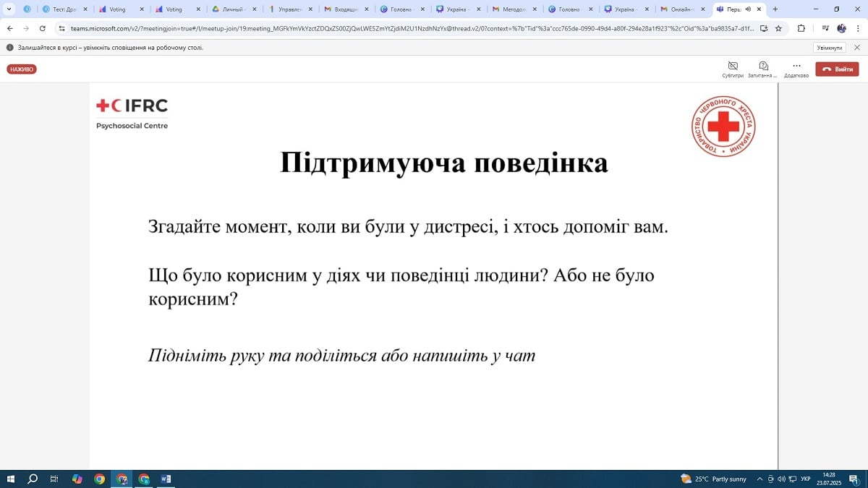
Task: Open volume control in system tray
Action: coord(781,479)
